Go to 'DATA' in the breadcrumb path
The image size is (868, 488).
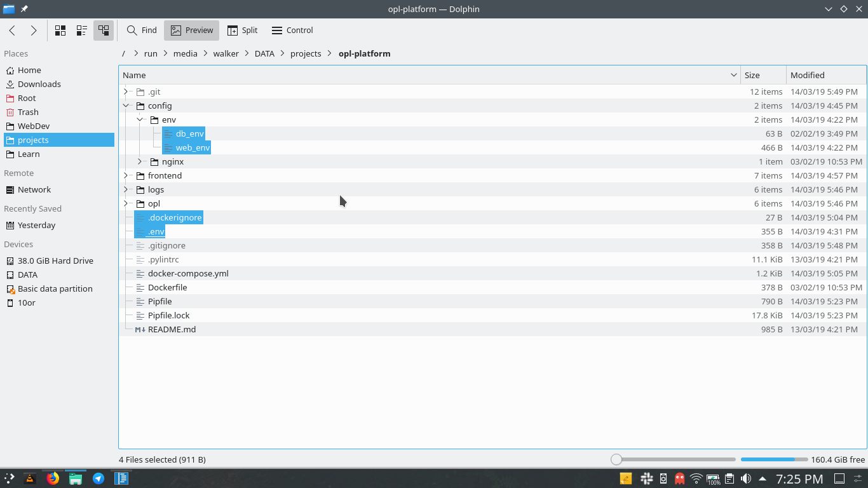264,53
